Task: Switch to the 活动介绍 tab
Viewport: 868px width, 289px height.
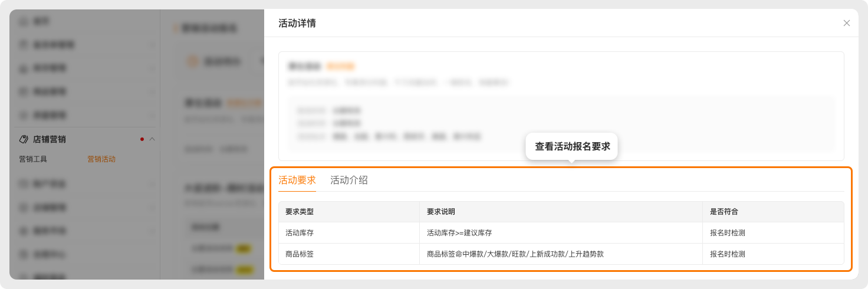Action: click(349, 180)
